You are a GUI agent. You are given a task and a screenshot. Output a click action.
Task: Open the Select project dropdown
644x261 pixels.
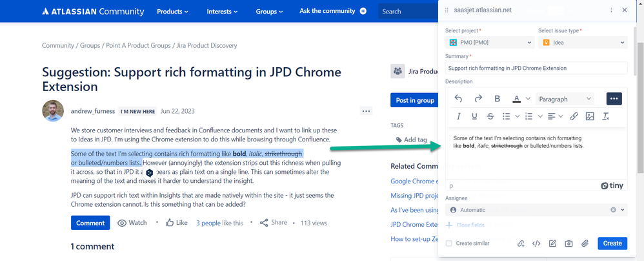tap(490, 43)
